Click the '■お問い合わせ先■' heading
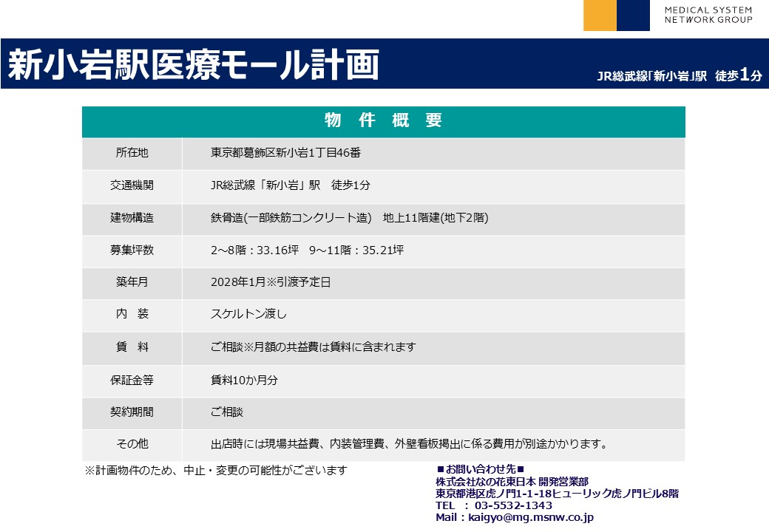Image resolution: width=769 pixels, height=532 pixels. point(481,469)
